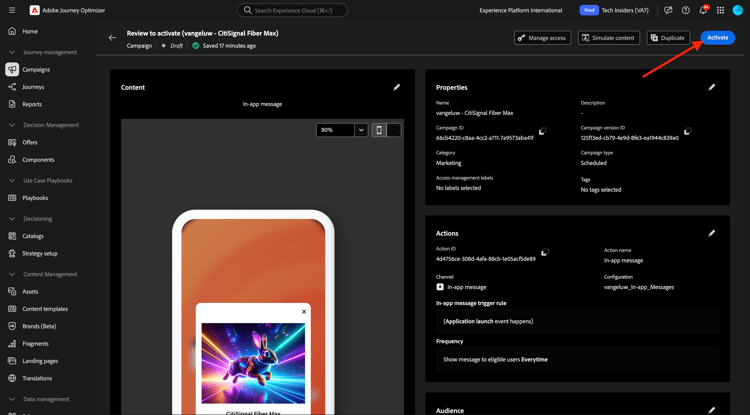Open the notifications bell
This screenshot has height=415, width=750.
point(702,11)
